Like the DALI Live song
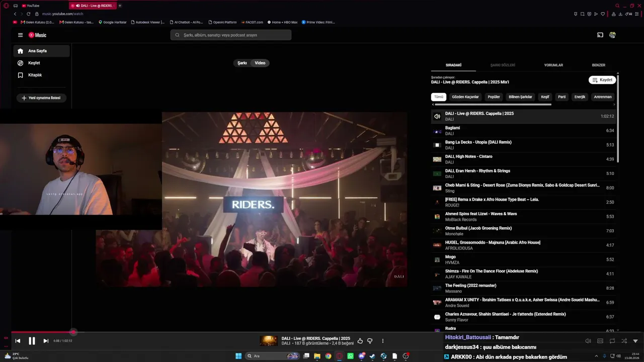This screenshot has width=644, height=362. click(360, 341)
